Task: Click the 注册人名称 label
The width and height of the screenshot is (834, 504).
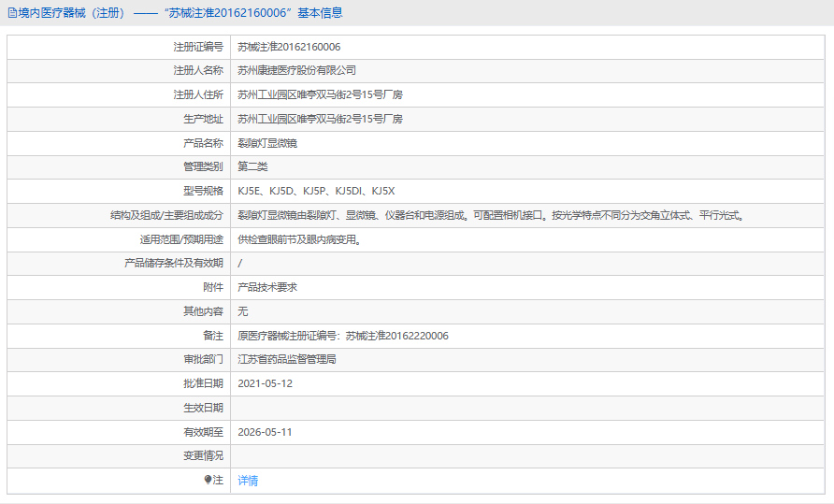Action: 198,70
